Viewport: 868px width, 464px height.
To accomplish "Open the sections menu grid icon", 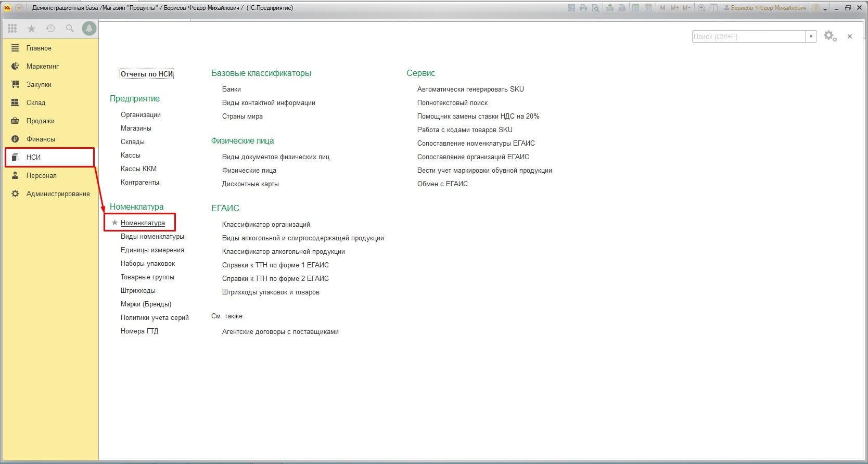I will point(12,29).
